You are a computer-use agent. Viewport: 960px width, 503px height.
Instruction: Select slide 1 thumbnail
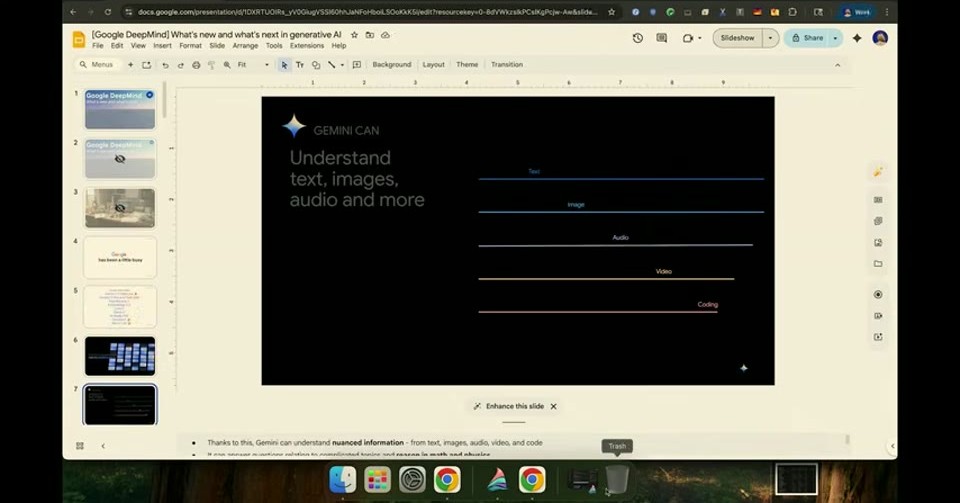tap(120, 110)
